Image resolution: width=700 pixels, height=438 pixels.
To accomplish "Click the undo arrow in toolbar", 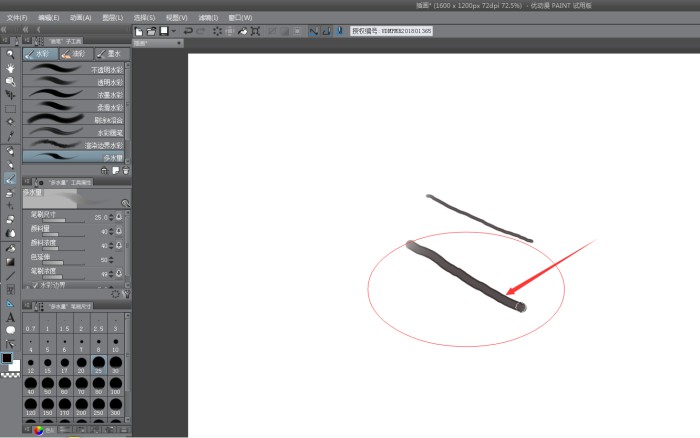I will 188,32.
